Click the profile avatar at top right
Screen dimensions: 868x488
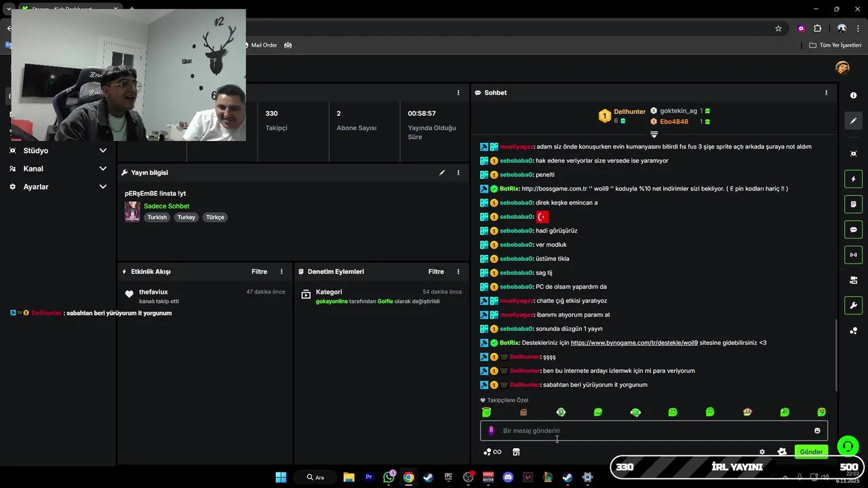[842, 68]
